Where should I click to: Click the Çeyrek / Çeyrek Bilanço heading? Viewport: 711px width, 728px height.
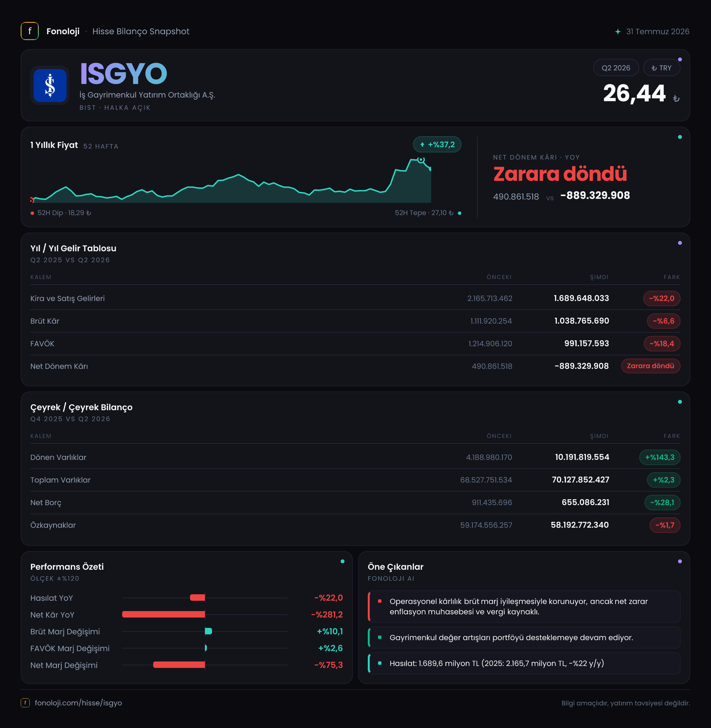point(81,407)
